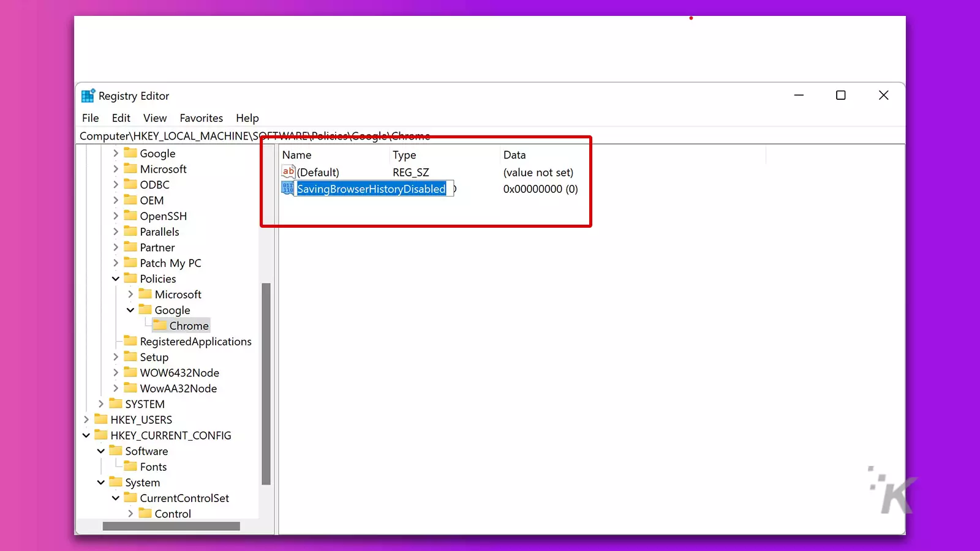
Task: Expand the Patch My PC key
Action: point(116,263)
